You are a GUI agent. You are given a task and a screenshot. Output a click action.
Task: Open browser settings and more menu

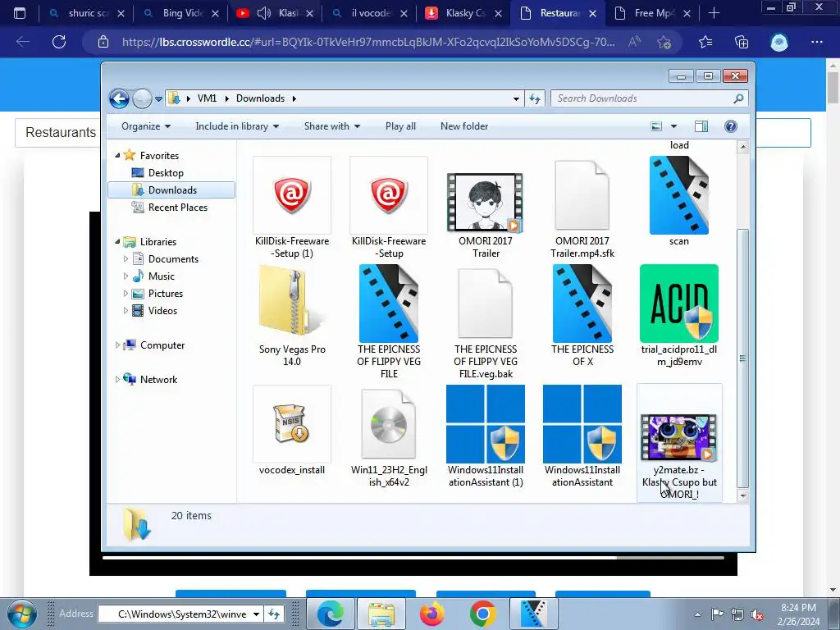pos(816,42)
